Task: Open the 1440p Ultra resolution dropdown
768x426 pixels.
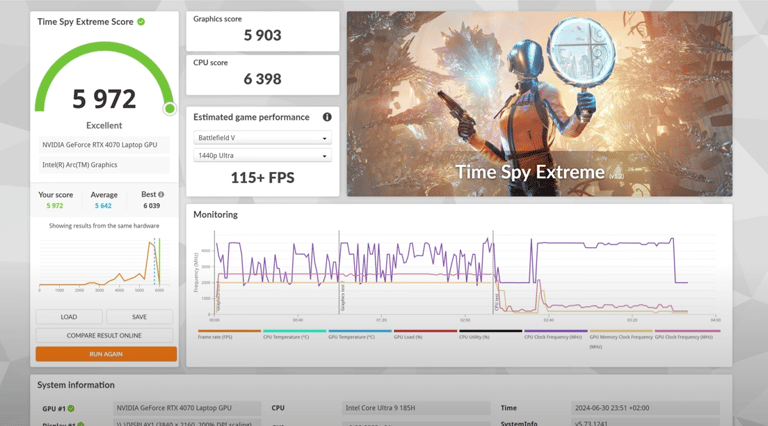Action: point(263,155)
